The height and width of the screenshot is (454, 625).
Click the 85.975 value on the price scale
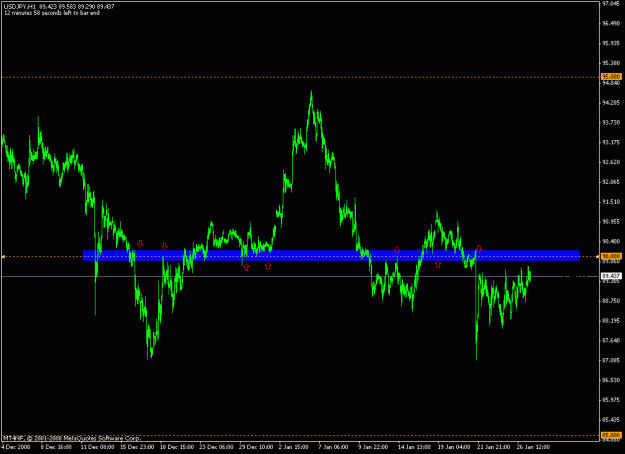click(x=611, y=400)
